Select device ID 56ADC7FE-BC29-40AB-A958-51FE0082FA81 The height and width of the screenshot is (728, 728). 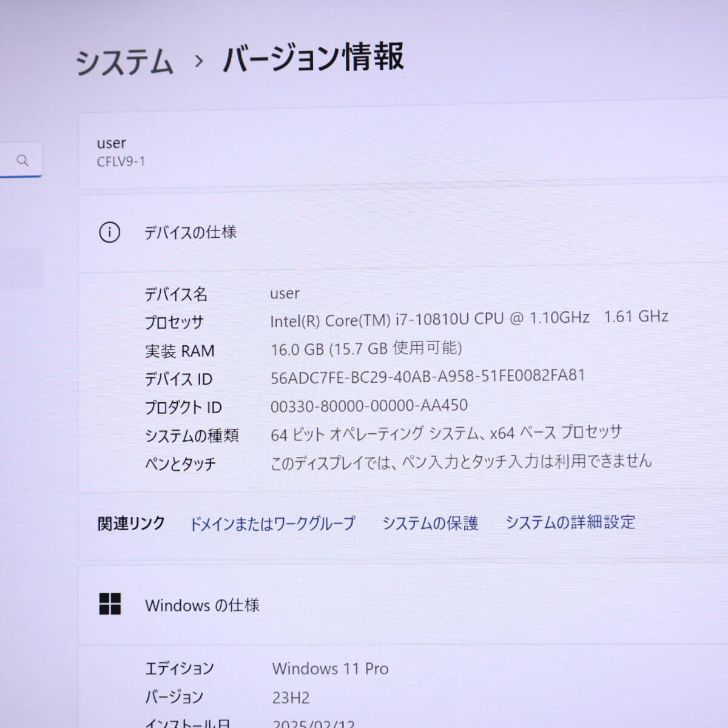428,377
